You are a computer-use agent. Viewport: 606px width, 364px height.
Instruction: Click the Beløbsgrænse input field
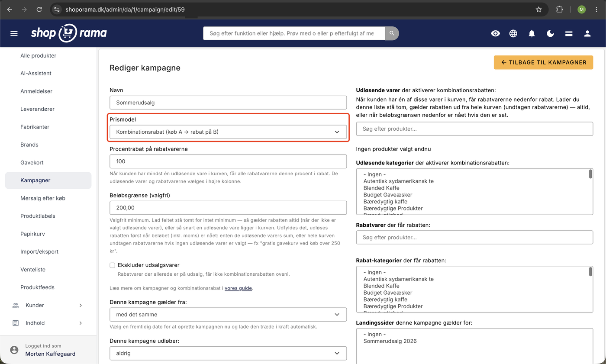[228, 208]
